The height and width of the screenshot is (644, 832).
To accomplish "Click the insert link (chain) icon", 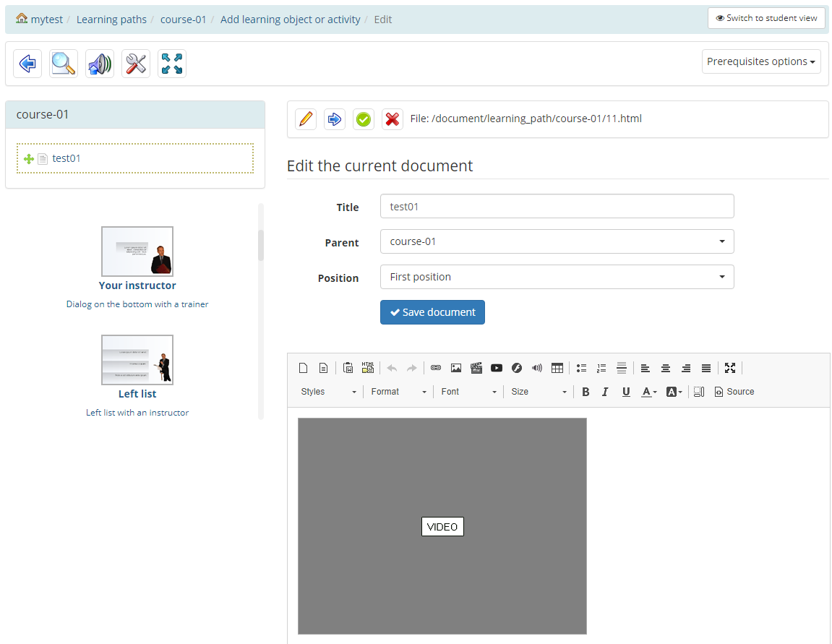I will [x=436, y=368].
